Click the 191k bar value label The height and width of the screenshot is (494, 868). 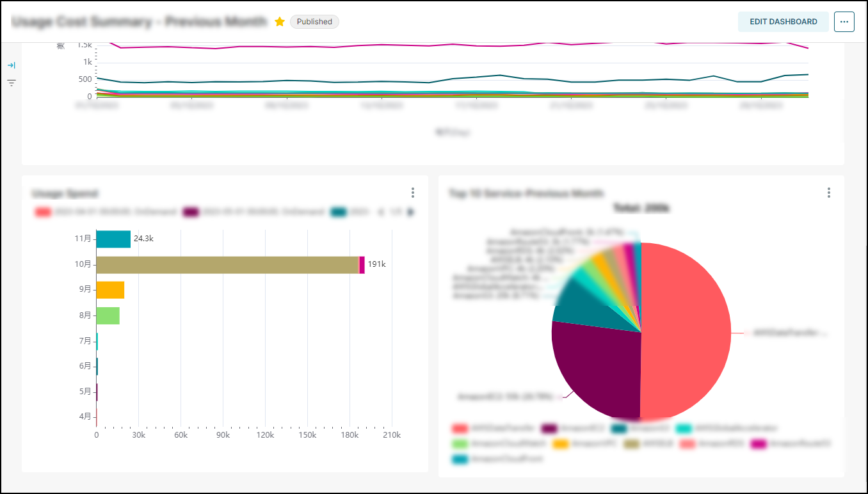[x=376, y=264]
